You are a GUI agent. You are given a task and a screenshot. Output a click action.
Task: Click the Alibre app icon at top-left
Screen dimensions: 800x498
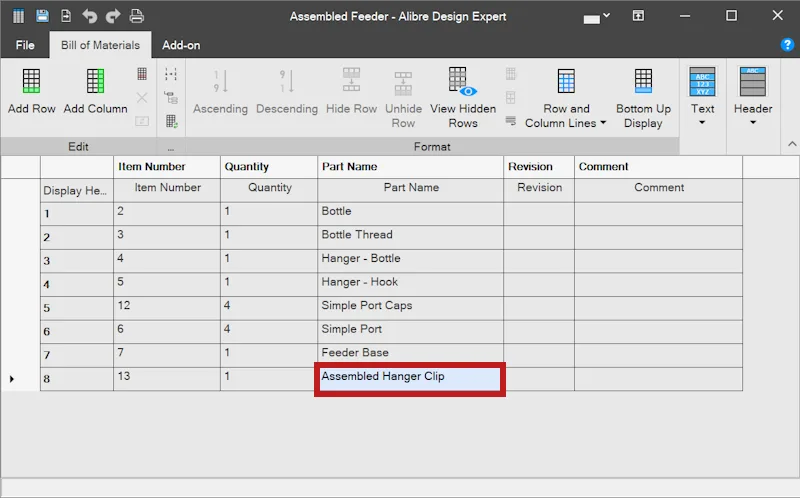coord(18,16)
